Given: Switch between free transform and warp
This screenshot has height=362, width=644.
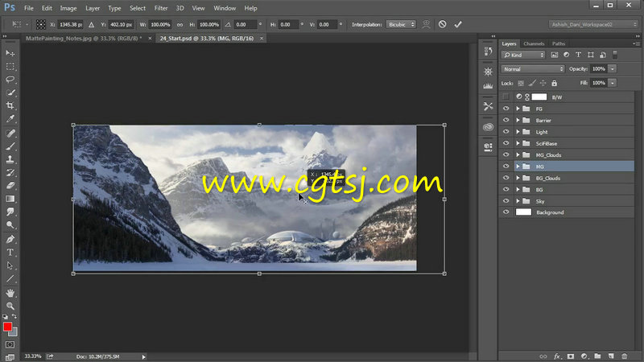Looking at the screenshot, I should [427, 24].
